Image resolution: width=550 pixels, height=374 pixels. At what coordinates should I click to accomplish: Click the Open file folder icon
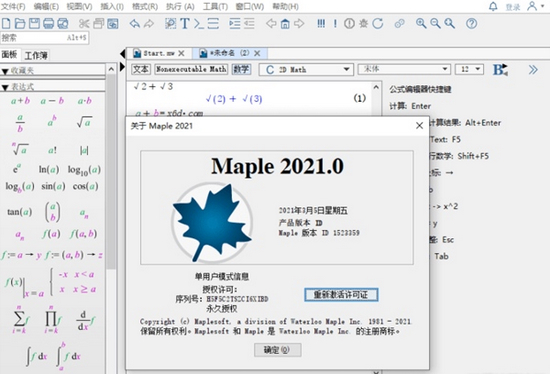pyautogui.click(x=20, y=24)
